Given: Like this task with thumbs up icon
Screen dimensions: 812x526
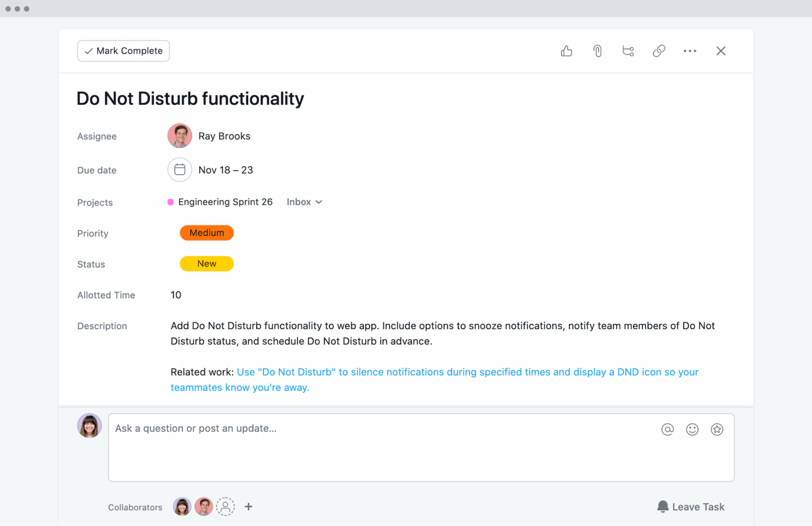Looking at the screenshot, I should (567, 51).
